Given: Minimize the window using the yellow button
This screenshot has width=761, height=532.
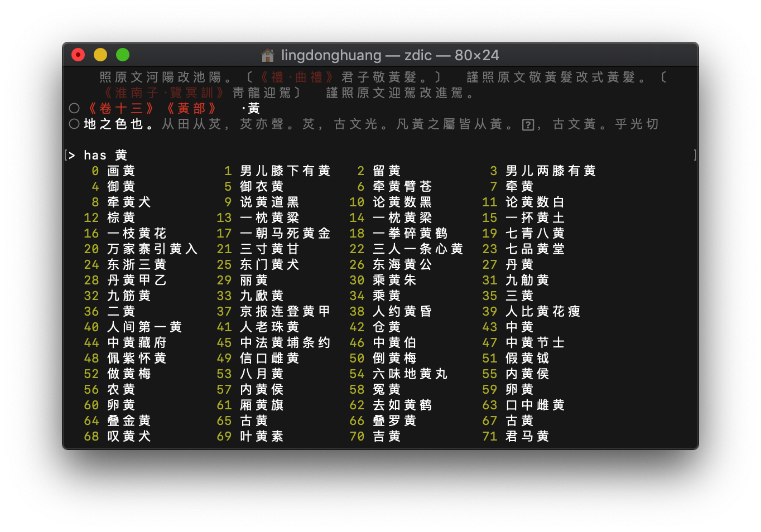Looking at the screenshot, I should 100,55.
